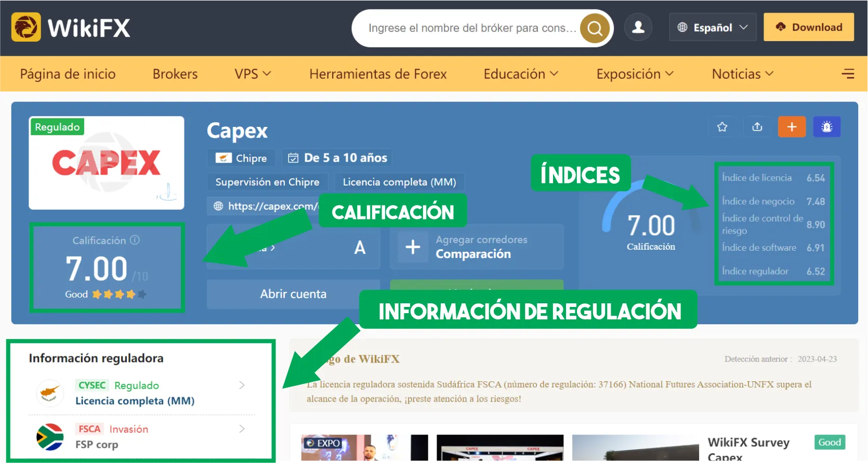Open the Español language dropdown
The image size is (868, 463).
(713, 27)
